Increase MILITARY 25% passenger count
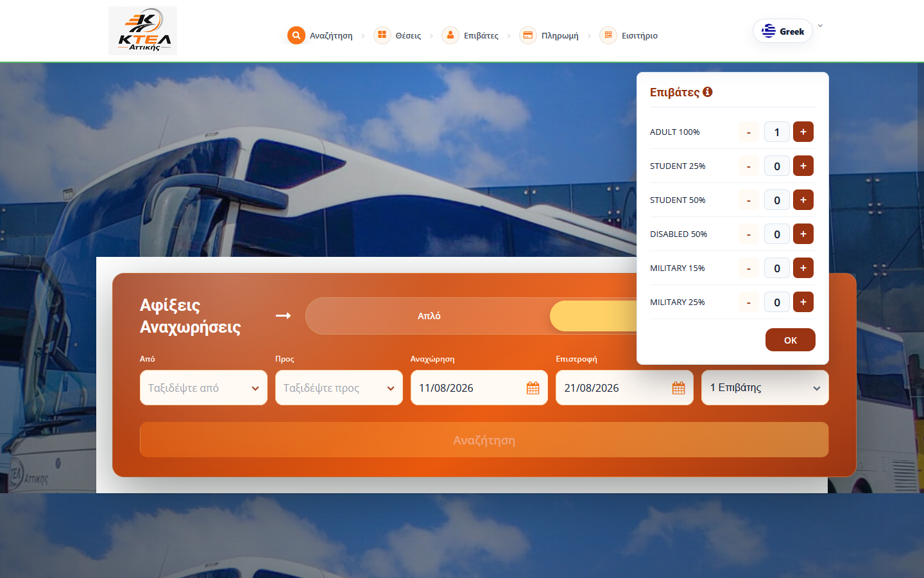 click(x=803, y=302)
